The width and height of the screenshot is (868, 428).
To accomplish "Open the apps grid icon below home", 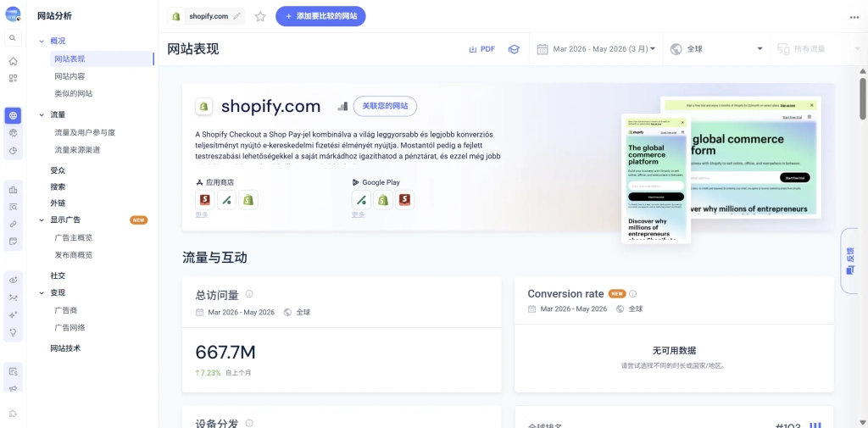I will 13,78.
